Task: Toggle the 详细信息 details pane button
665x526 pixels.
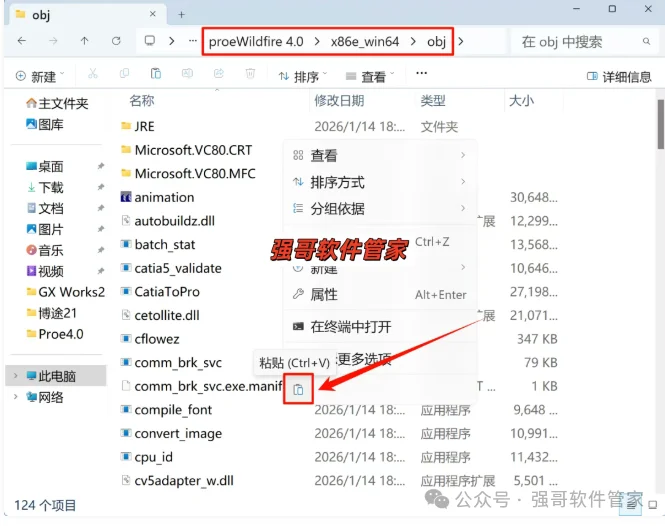Action: 619,77
